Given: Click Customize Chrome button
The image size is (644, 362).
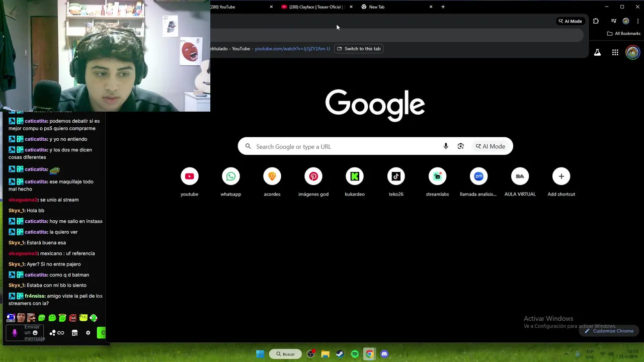Looking at the screenshot, I should [609, 331].
